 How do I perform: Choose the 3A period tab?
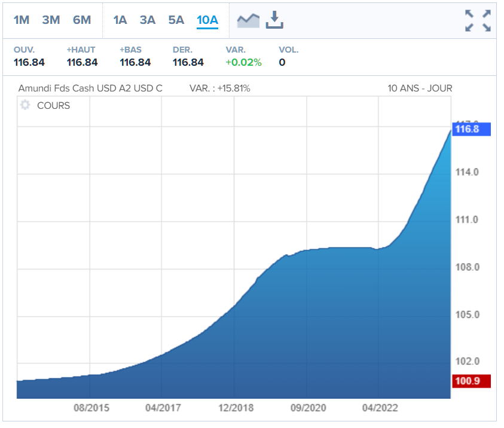coord(148,20)
